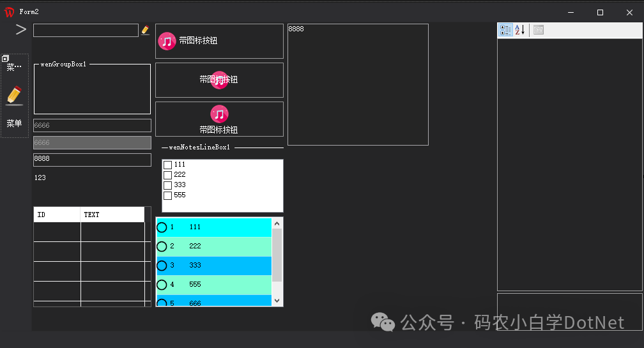Screen dimensions: 644x348
Task: Click the Property Pages icon in property grid
Action: 539,30
